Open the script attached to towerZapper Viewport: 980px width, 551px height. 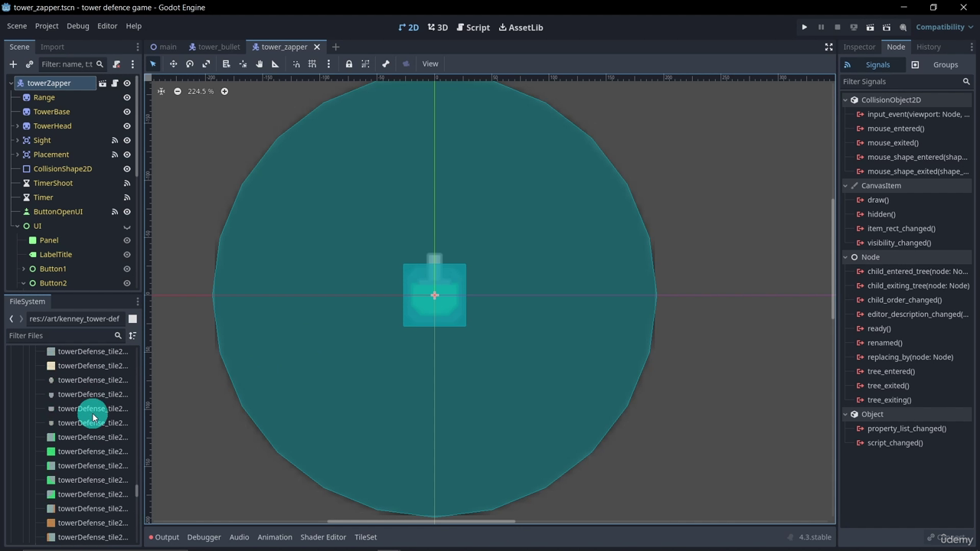pyautogui.click(x=115, y=83)
